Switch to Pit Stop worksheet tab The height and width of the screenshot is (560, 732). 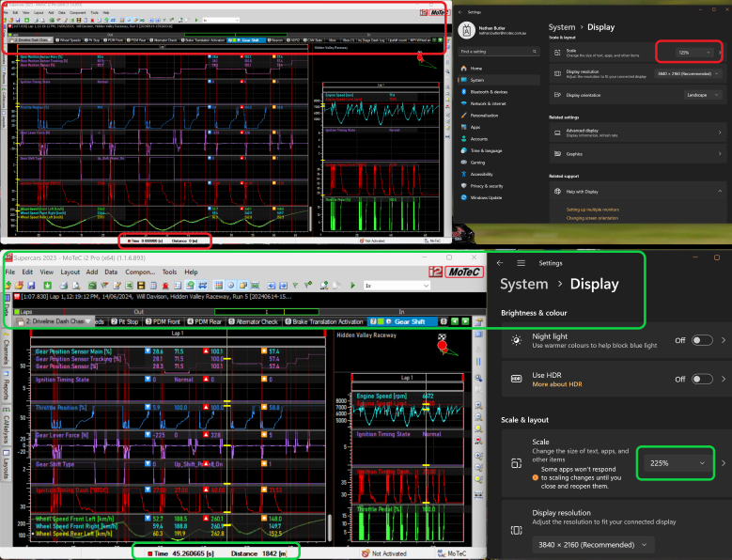125,321
